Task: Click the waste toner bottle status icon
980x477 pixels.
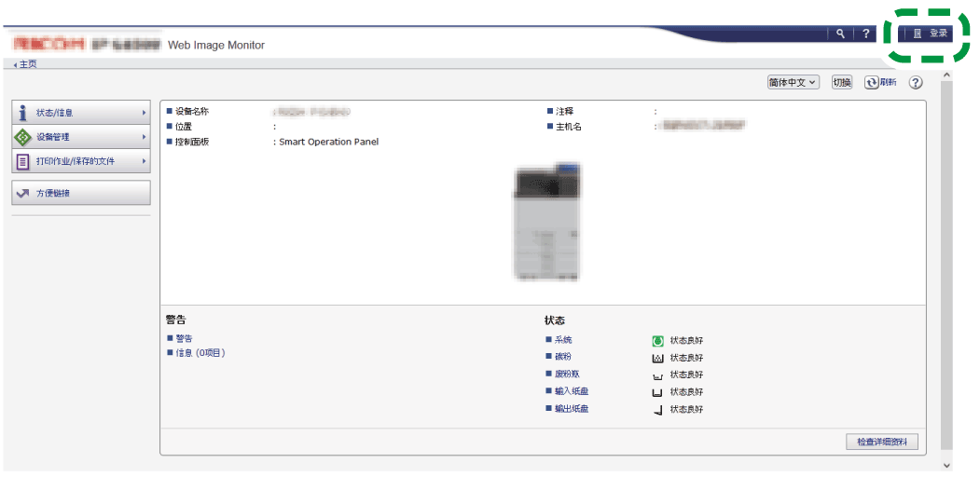Action: pos(657,375)
